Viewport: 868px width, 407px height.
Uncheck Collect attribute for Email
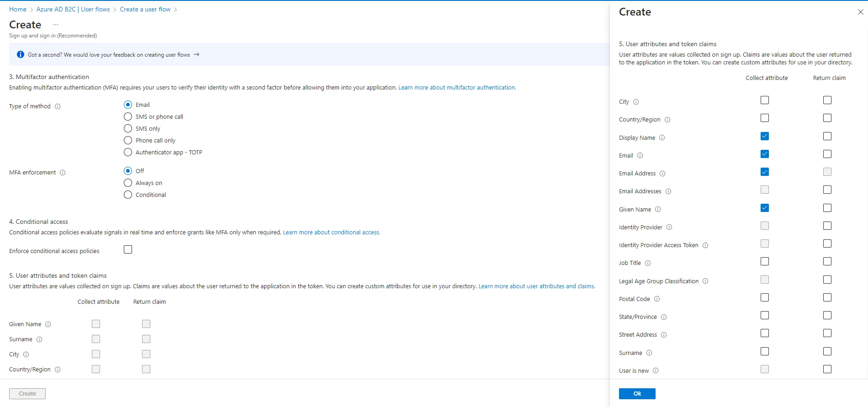point(765,154)
